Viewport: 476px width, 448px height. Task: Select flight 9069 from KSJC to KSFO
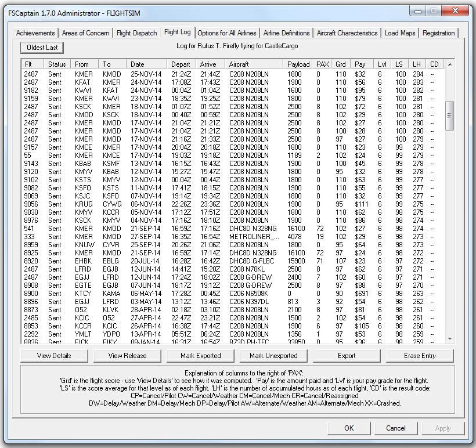click(233, 196)
